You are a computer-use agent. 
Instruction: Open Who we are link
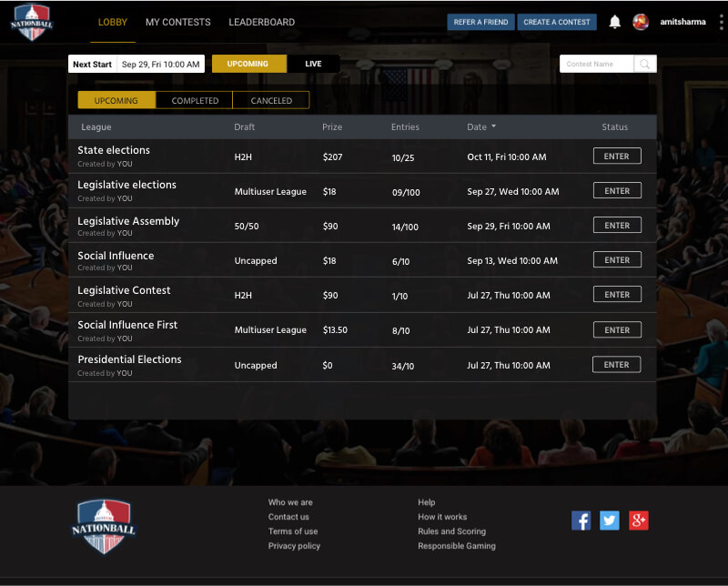290,502
